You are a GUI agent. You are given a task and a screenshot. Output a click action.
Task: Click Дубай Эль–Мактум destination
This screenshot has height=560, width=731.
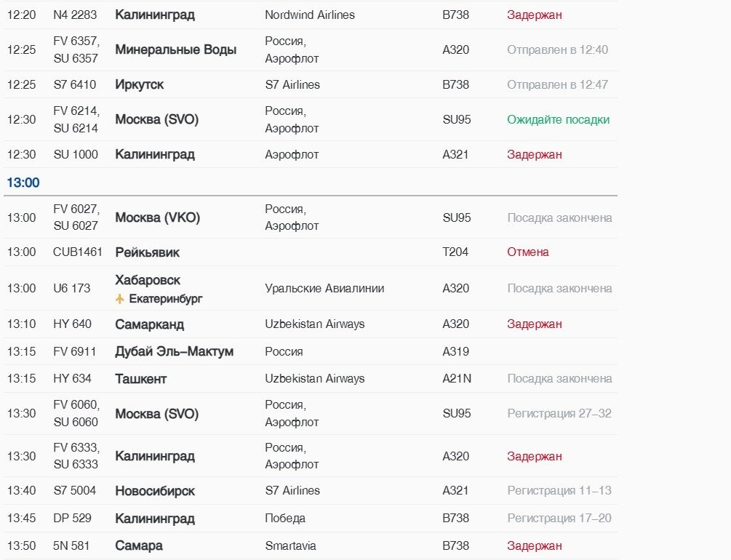174,352
